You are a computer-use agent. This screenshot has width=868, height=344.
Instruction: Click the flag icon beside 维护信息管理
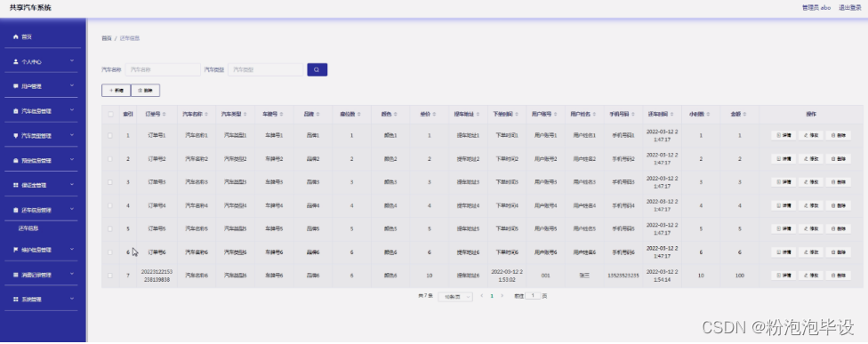click(x=16, y=250)
